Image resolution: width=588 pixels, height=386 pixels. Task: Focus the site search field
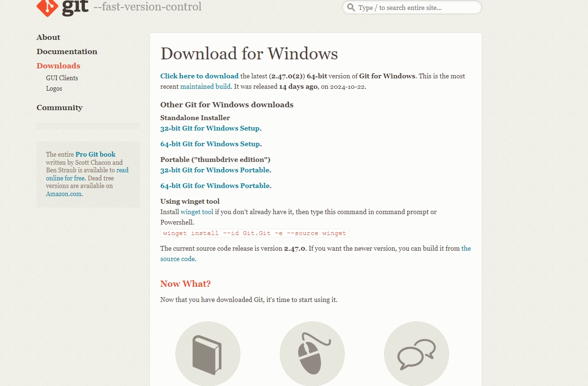click(x=412, y=8)
